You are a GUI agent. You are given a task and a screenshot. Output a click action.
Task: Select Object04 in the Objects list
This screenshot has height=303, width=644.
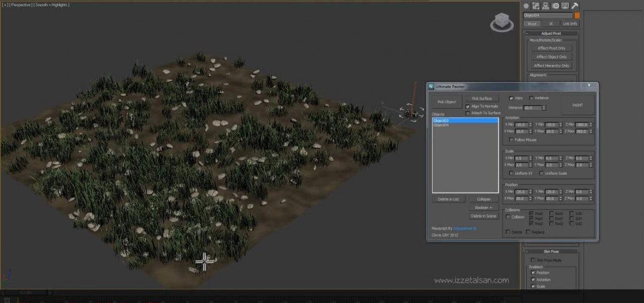(x=441, y=125)
